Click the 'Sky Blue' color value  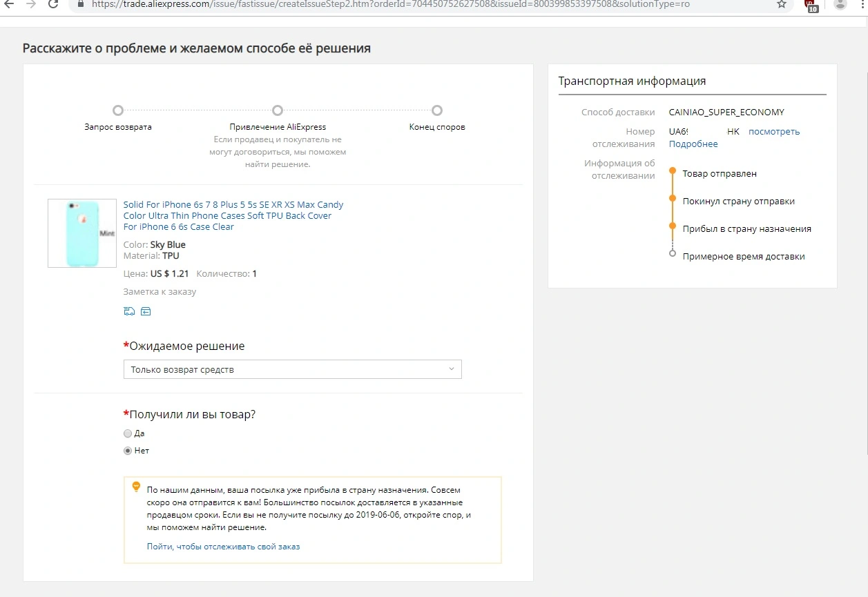(x=168, y=245)
